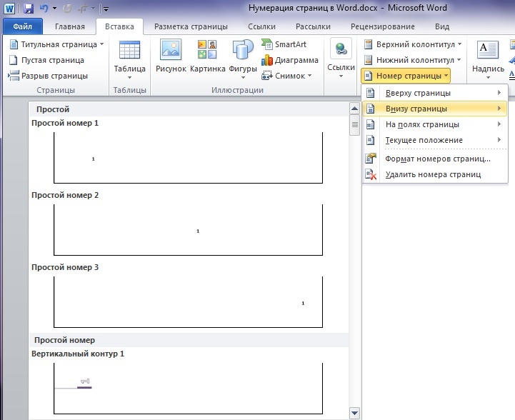Click the Save icon in quick access toolbar
The image size is (515, 420).
tap(29, 9)
